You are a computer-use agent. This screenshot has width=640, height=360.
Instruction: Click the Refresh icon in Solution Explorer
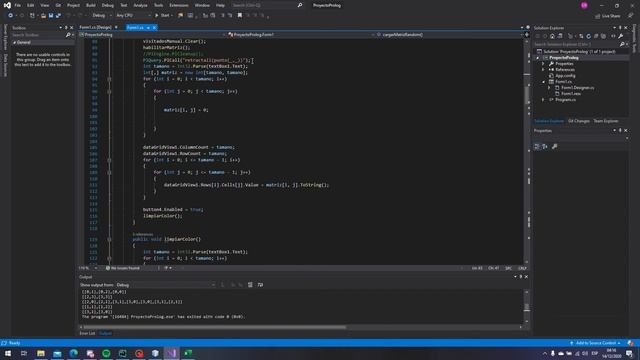(588, 36)
